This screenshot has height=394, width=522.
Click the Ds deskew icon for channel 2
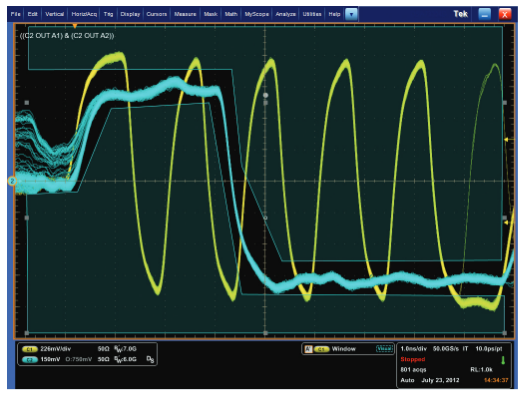150,359
